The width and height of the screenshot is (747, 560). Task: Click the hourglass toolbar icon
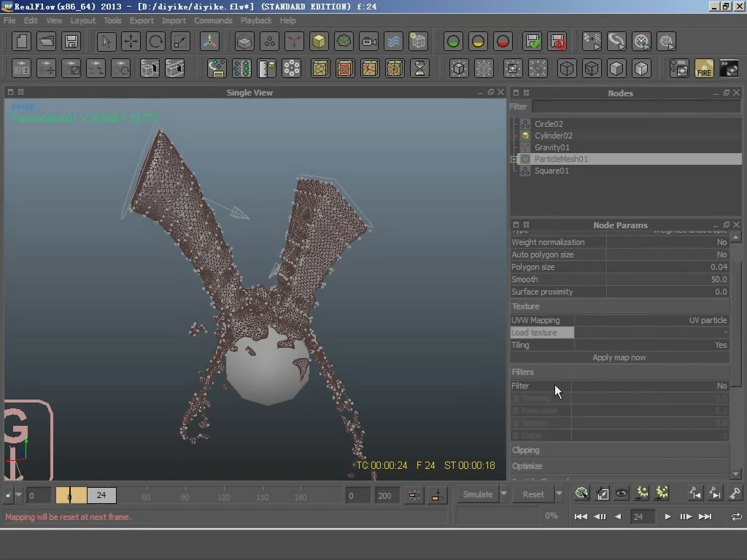coord(419,69)
